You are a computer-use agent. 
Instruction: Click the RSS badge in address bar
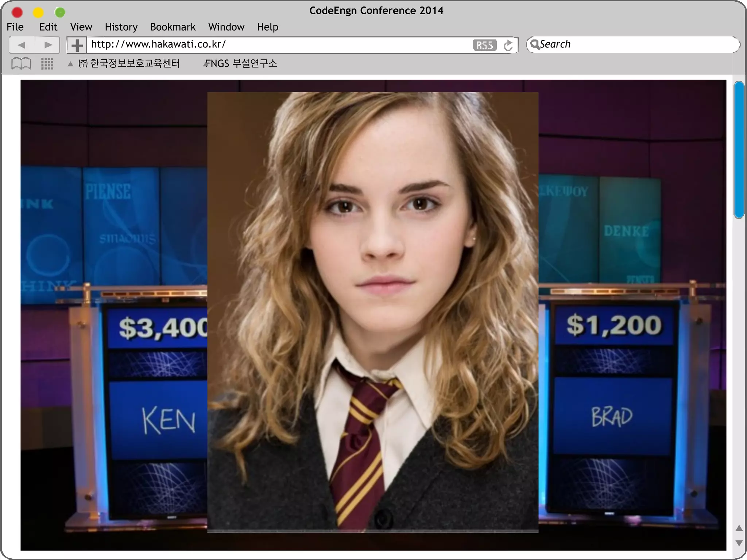(x=484, y=45)
